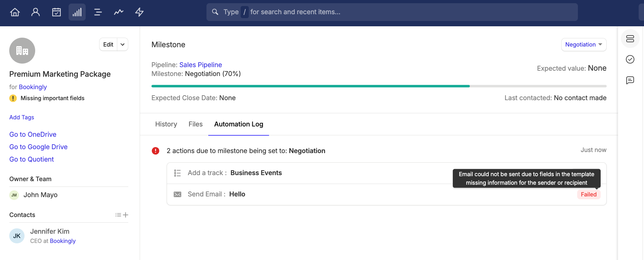This screenshot has width=644, height=260.
Task: Click the milestone progress bar
Action: (x=379, y=86)
